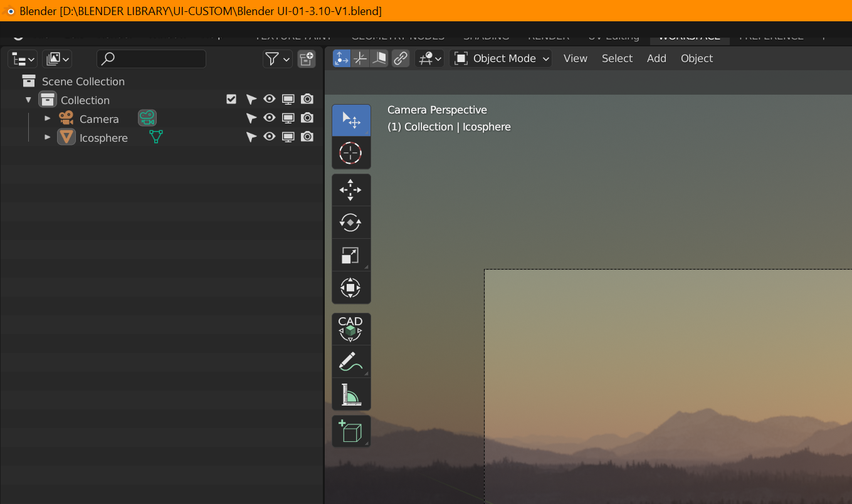Toggle the Collection eye visibility icon
The image size is (852, 504).
(270, 99)
